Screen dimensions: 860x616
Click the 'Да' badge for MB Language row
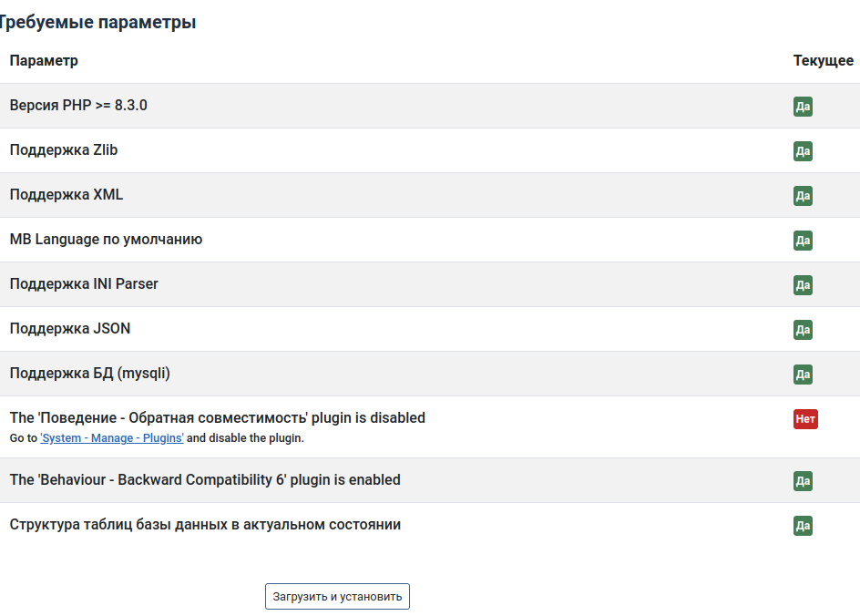tap(803, 241)
